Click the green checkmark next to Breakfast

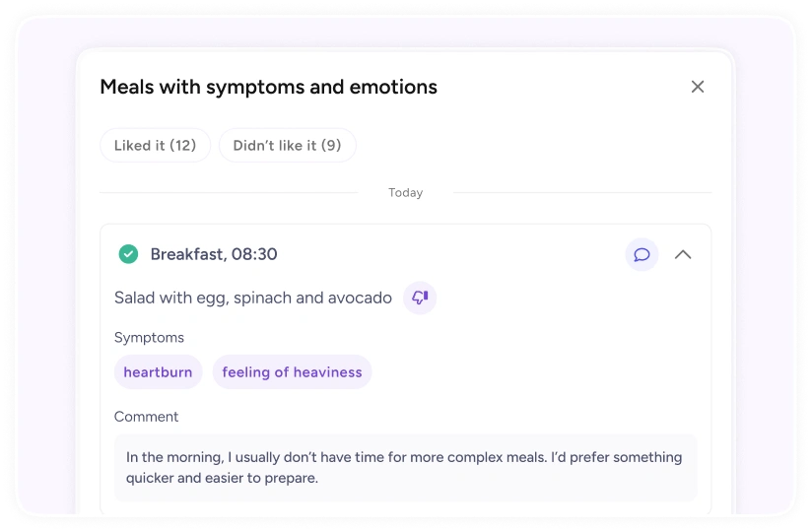click(128, 254)
